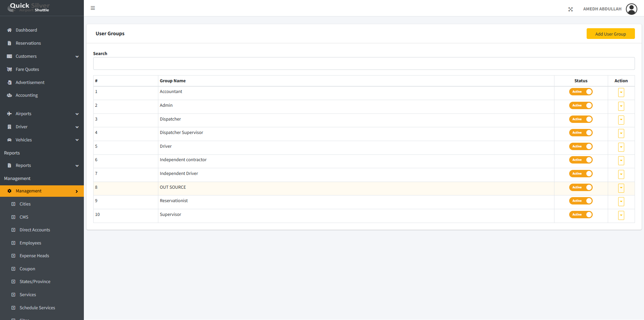Viewport: 644px width, 320px height.
Task: Toggle Active status for Accountant group
Action: point(581,92)
